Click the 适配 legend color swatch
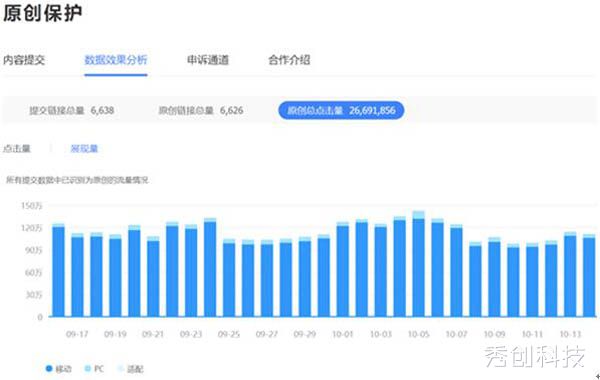Screen dimensions: 600x380 (x=121, y=369)
